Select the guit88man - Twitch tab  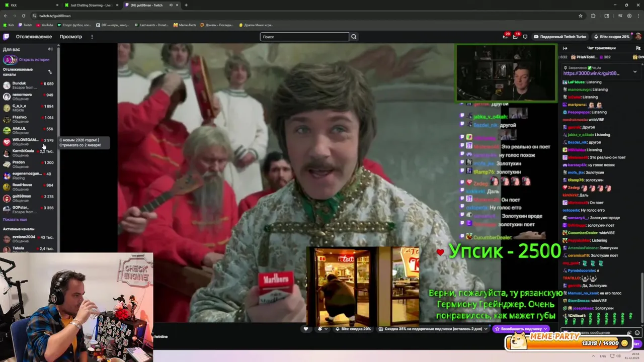(151, 5)
